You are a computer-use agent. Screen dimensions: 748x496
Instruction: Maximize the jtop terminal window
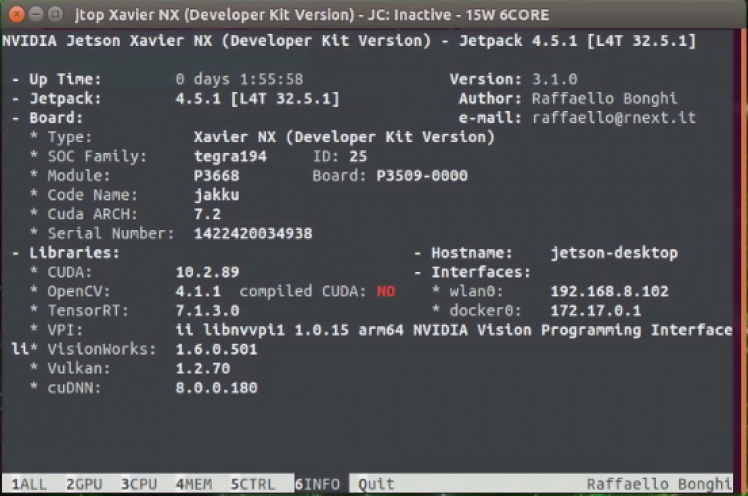pyautogui.click(x=55, y=14)
